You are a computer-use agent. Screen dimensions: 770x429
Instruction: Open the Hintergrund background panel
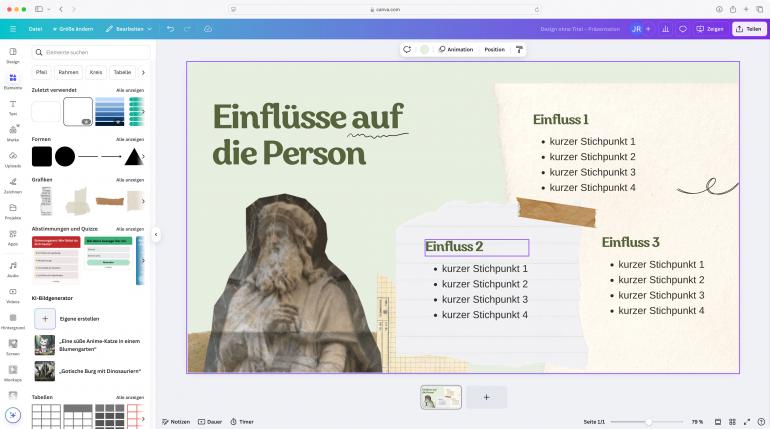(13, 321)
